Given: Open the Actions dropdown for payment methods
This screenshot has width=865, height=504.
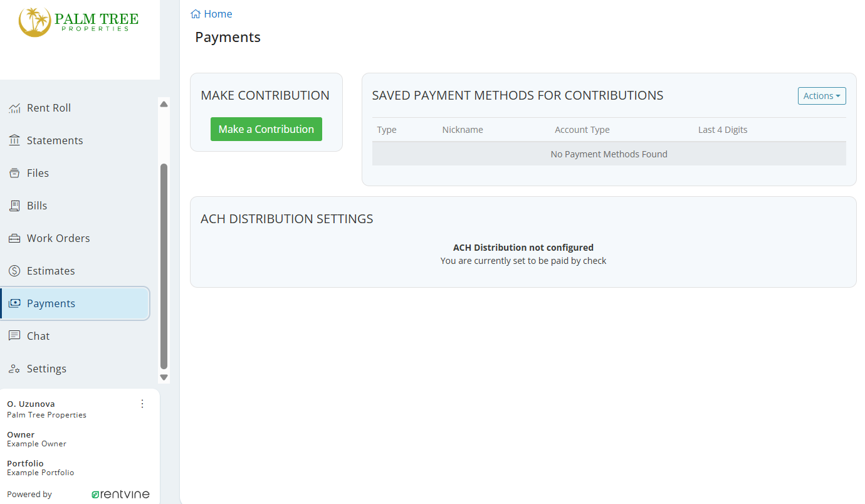Looking at the screenshot, I should (x=822, y=96).
